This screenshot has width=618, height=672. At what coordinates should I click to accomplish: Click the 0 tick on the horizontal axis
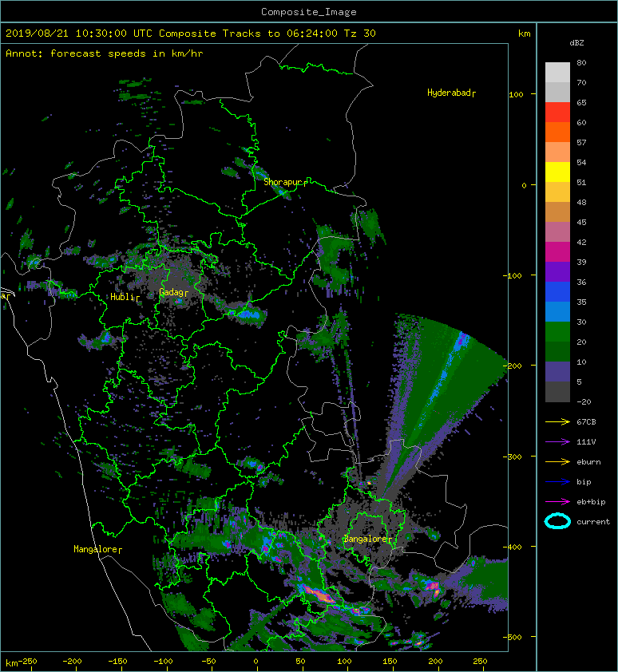coord(256,662)
